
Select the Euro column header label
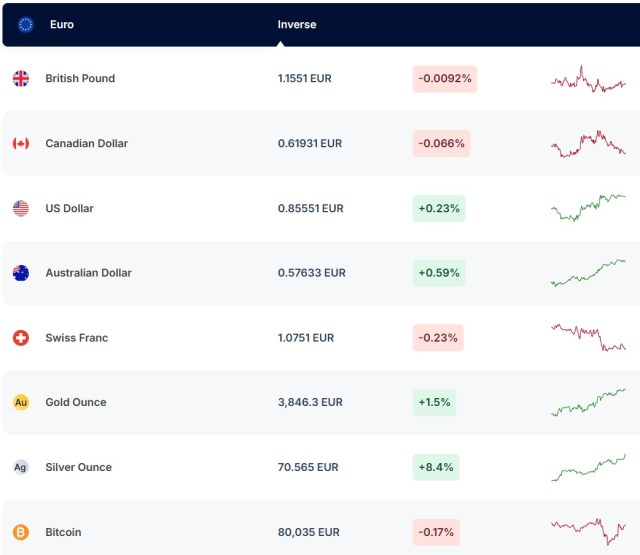tap(62, 25)
